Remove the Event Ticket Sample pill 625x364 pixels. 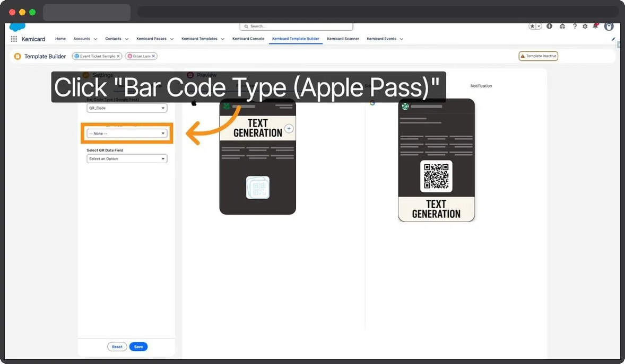pos(118,56)
